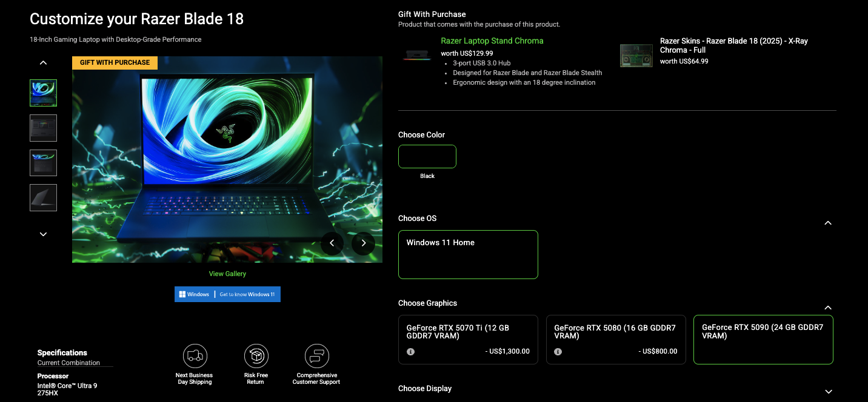Expand the Choose Display section
868x402 pixels.
tap(828, 392)
